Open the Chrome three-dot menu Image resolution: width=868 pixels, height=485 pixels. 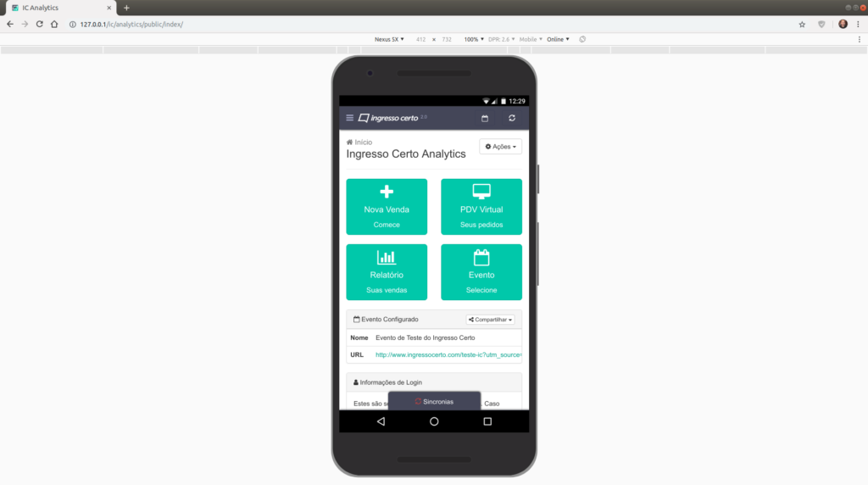(859, 25)
